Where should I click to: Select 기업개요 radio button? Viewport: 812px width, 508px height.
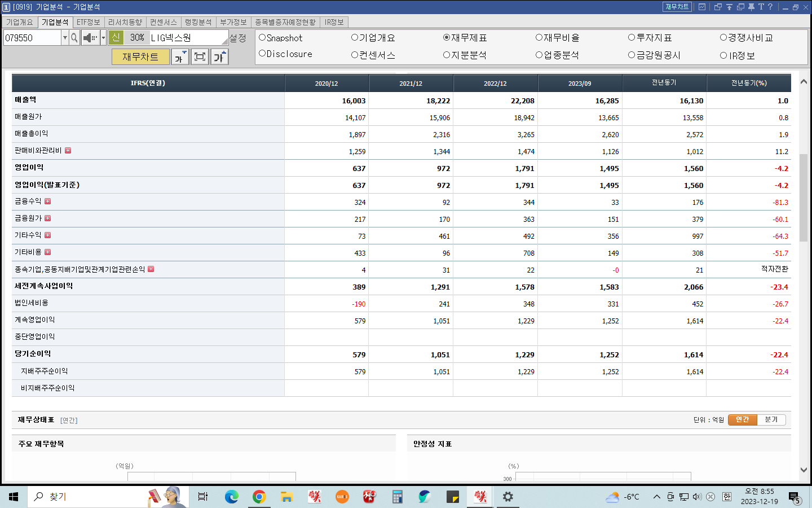point(355,38)
